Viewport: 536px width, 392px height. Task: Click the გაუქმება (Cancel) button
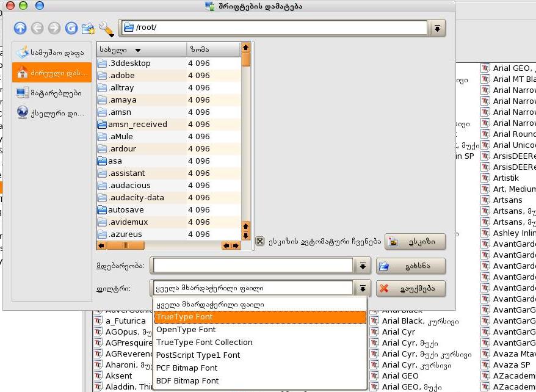click(411, 289)
